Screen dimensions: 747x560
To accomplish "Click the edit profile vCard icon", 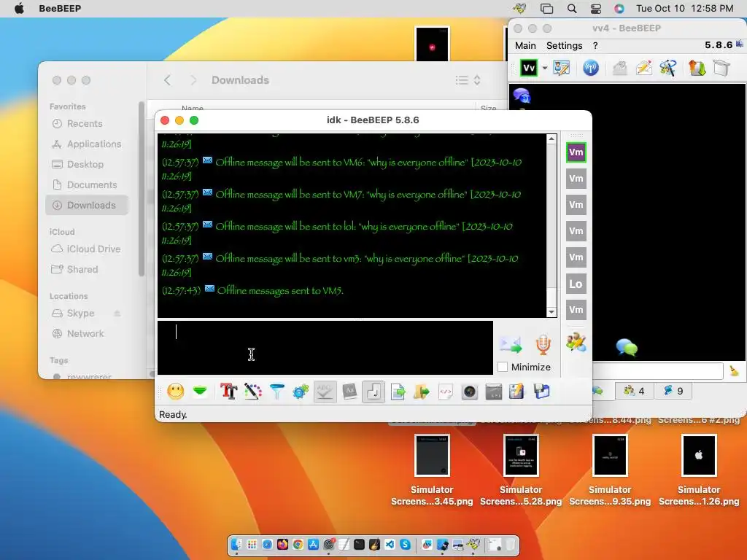I will click(x=561, y=68).
